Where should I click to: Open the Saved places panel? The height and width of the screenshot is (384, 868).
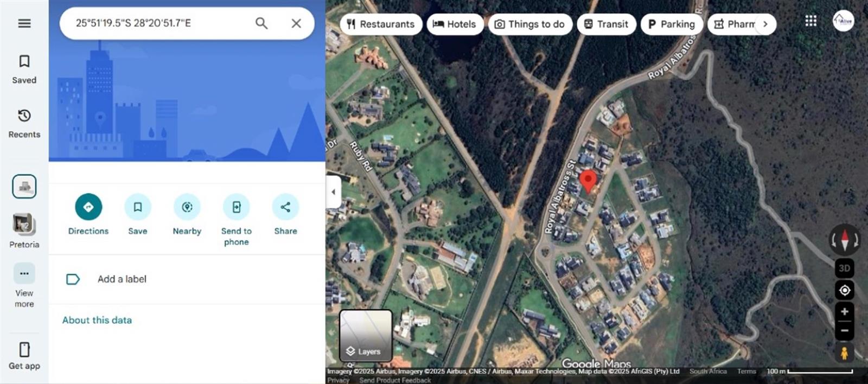24,69
